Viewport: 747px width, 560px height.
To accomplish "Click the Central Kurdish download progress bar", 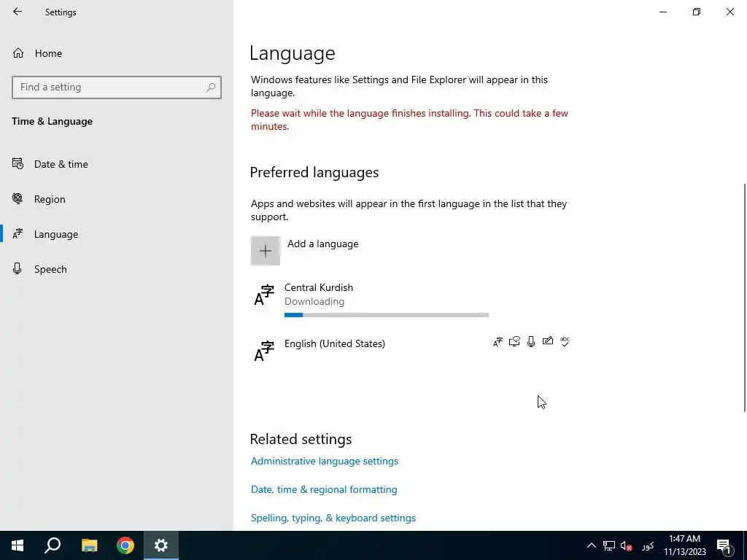I will tap(387, 315).
